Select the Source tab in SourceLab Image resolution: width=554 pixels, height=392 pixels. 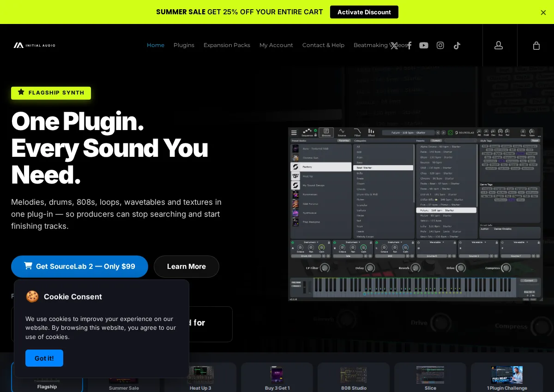click(x=342, y=133)
